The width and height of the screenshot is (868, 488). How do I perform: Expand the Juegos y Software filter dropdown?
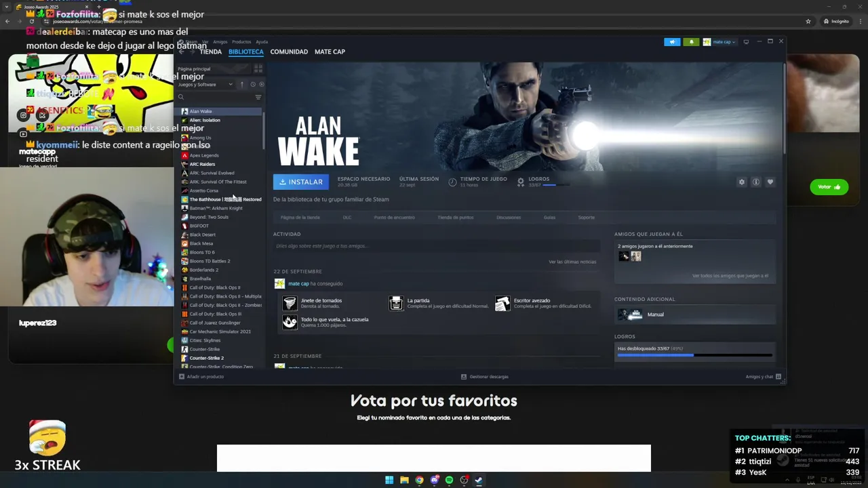coord(205,85)
